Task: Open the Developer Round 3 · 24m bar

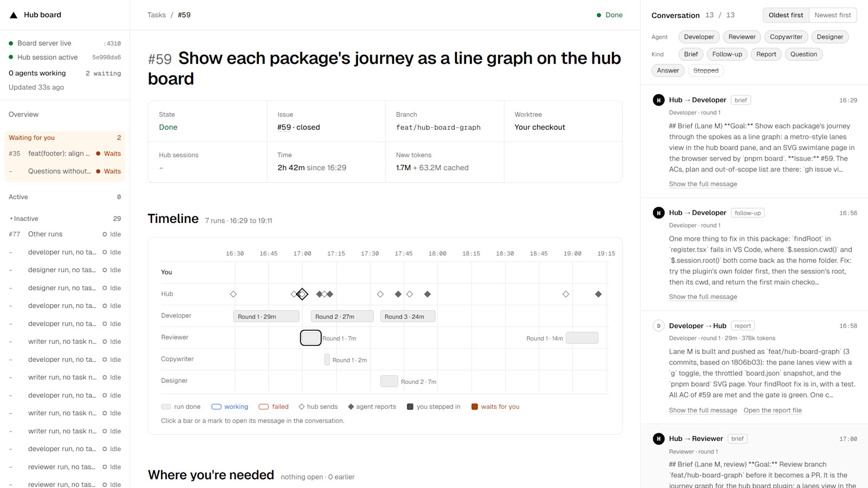Action: coord(408,316)
